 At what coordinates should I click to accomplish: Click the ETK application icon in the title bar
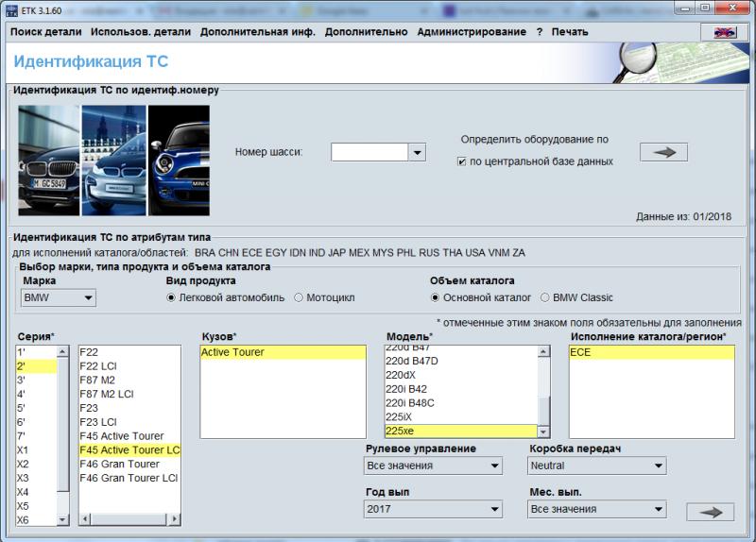(11, 10)
